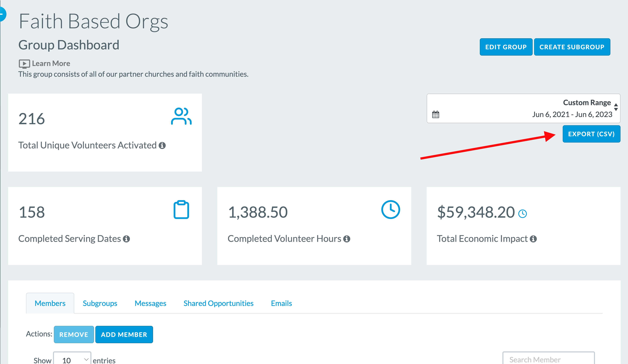Click the 158 serving dates count
This screenshot has height=364, width=628.
(x=32, y=212)
